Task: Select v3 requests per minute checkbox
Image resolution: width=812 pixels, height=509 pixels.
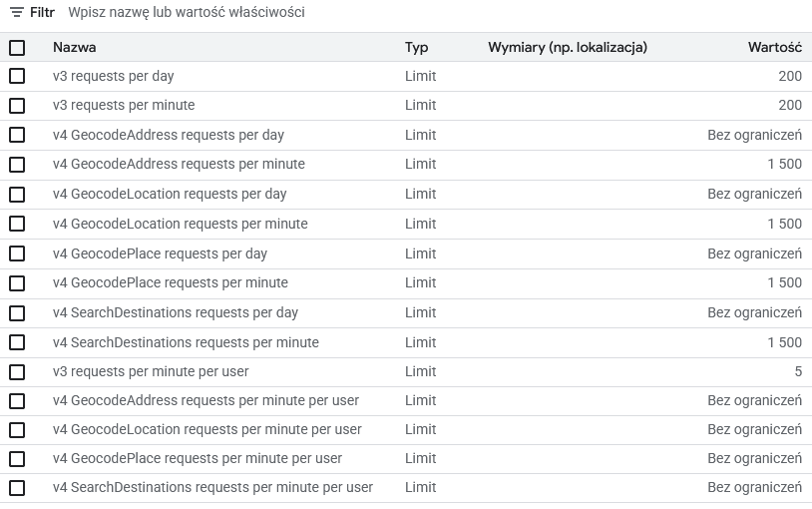Action: 17,105
